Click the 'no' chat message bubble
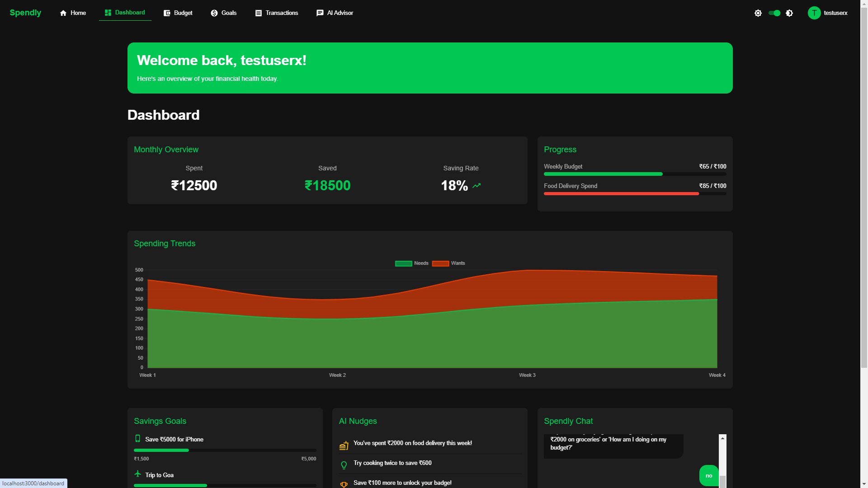868x488 pixels. tap(708, 475)
